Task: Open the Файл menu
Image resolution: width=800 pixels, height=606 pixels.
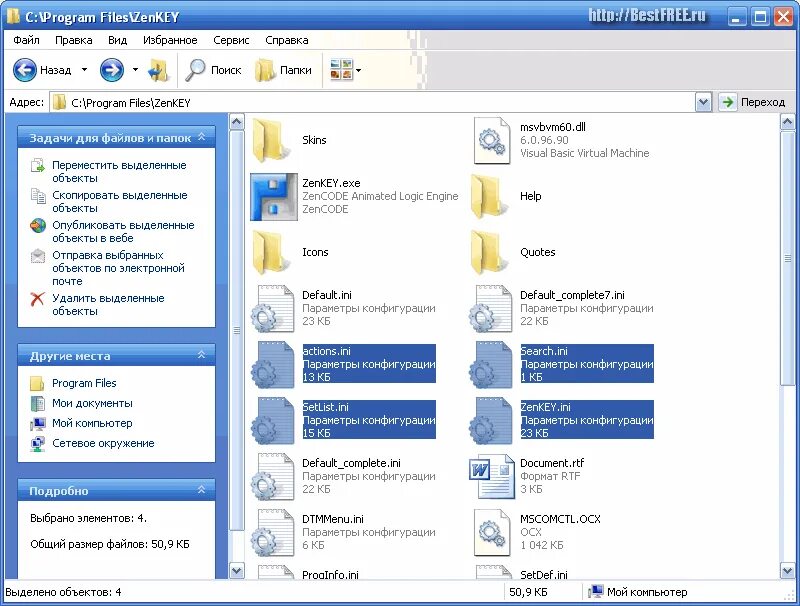Action: (27, 40)
